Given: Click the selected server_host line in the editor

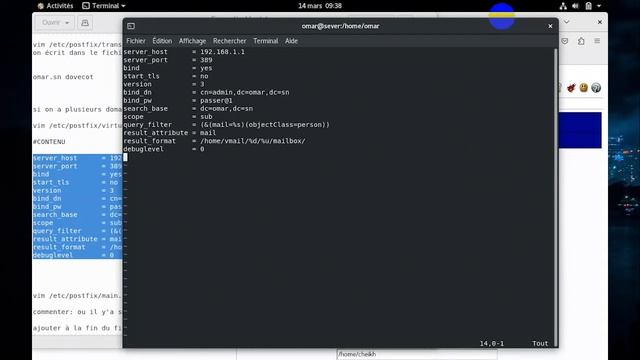Looking at the screenshot, I should [x=77, y=158].
